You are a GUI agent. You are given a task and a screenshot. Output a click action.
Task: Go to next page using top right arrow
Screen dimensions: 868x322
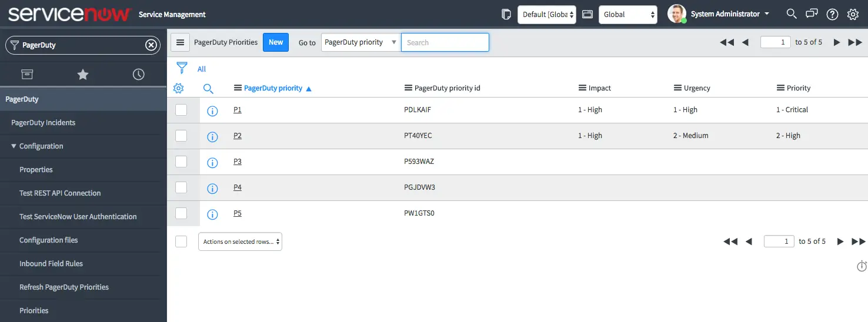837,42
